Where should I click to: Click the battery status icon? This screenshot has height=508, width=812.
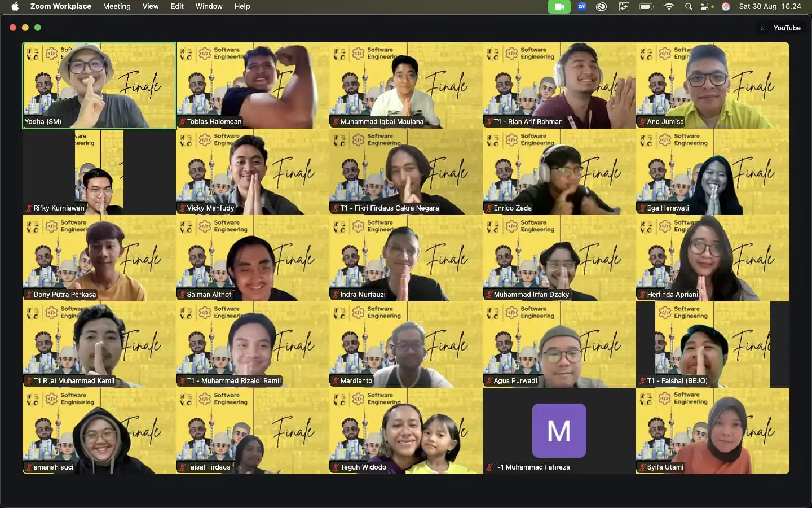click(x=646, y=7)
